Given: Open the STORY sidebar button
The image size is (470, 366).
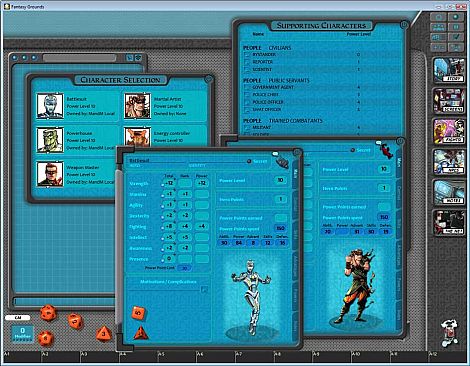Looking at the screenshot, I should pyautogui.click(x=449, y=70).
